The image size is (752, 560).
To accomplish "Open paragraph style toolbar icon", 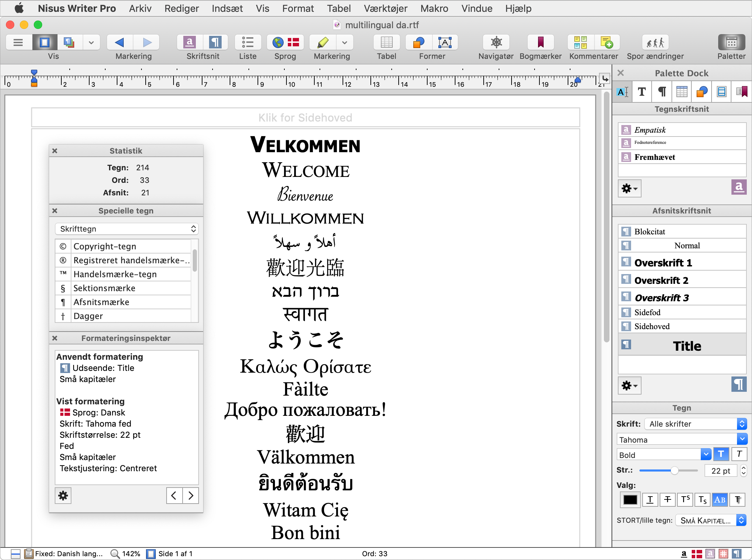I will click(x=216, y=42).
